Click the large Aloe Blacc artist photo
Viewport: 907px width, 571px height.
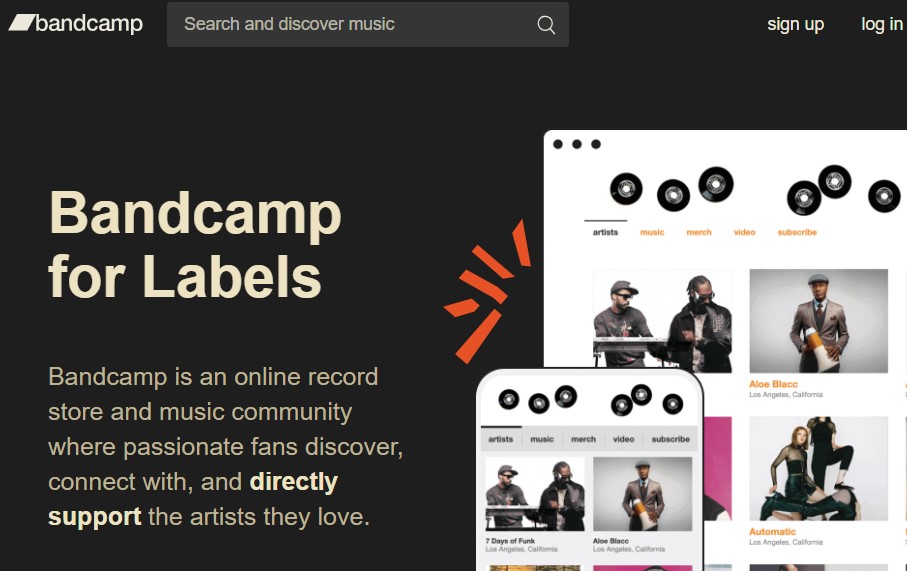pos(818,321)
